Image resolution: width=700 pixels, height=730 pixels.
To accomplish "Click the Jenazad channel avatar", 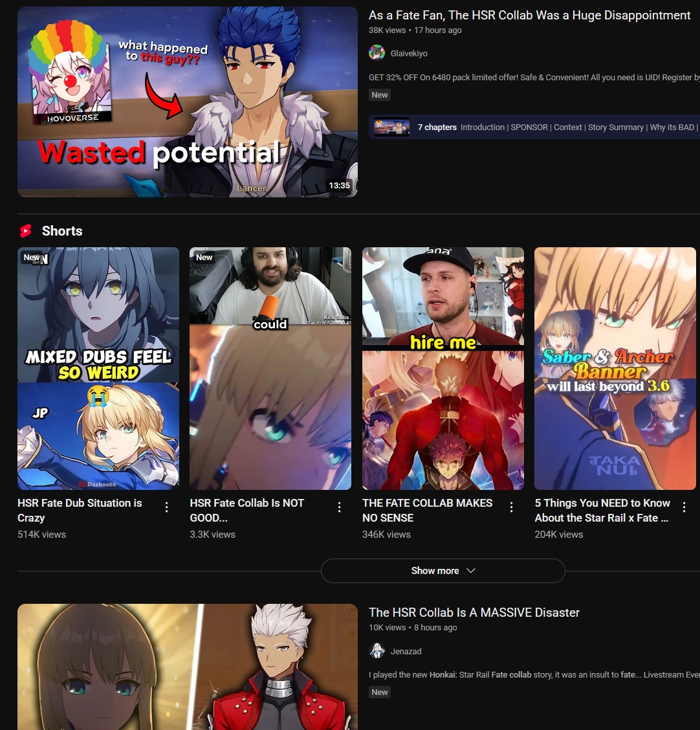I will [377, 651].
